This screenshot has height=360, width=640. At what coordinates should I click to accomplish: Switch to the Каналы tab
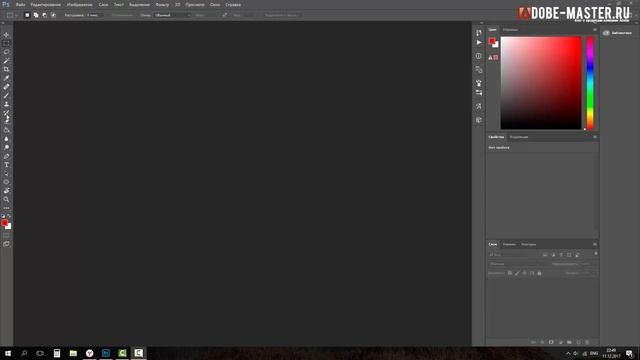(x=509, y=244)
